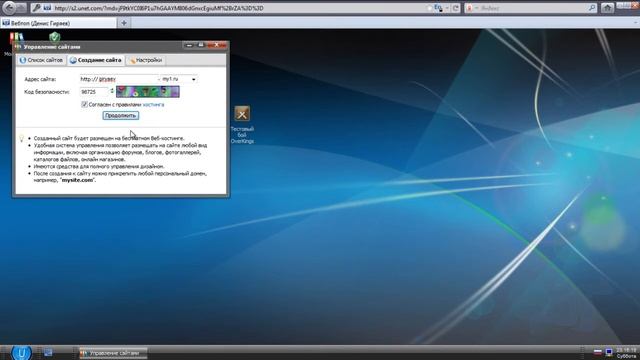Viewport: 640px width, 360px height.
Task: Open the green shield desktop icon
Action: 54,37
